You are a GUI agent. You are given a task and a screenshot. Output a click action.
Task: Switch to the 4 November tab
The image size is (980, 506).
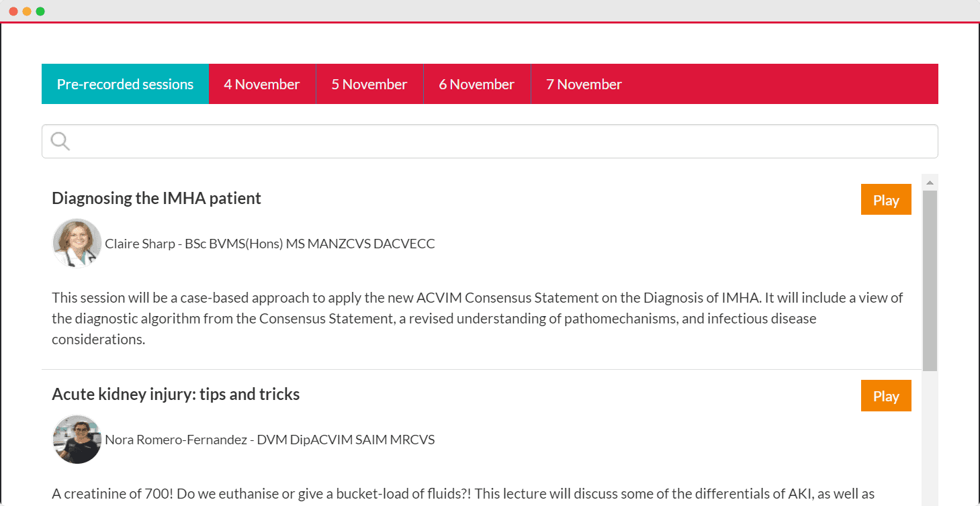262,85
